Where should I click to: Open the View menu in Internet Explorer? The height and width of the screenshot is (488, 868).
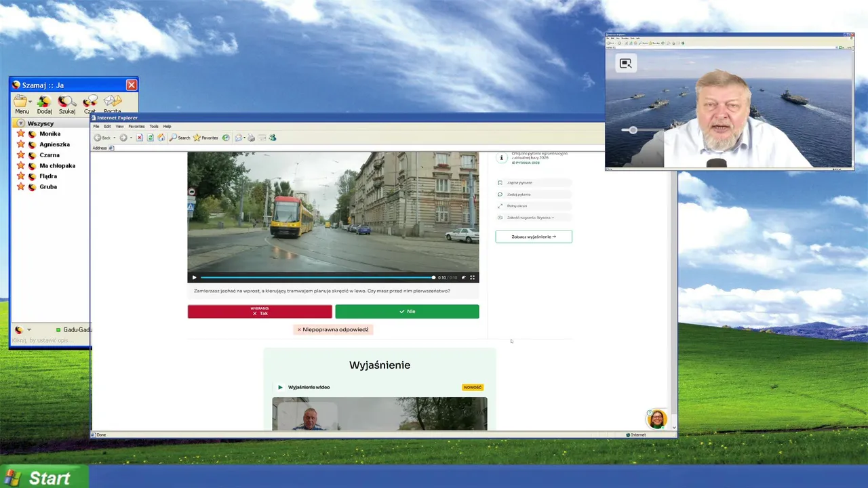[119, 126]
